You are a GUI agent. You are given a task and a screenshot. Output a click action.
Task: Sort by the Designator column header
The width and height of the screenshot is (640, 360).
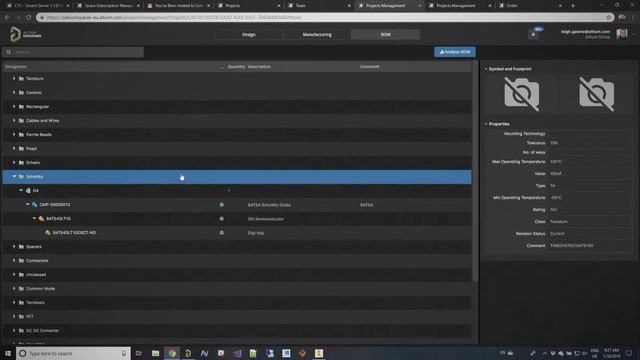[16, 67]
